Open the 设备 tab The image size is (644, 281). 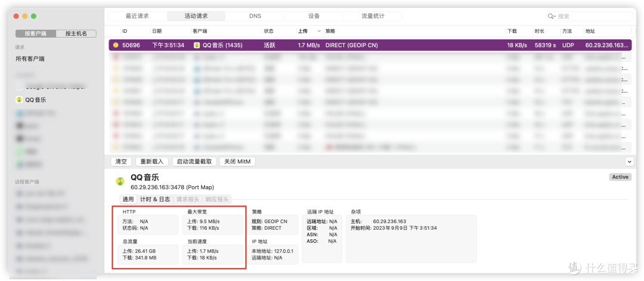pos(314,16)
